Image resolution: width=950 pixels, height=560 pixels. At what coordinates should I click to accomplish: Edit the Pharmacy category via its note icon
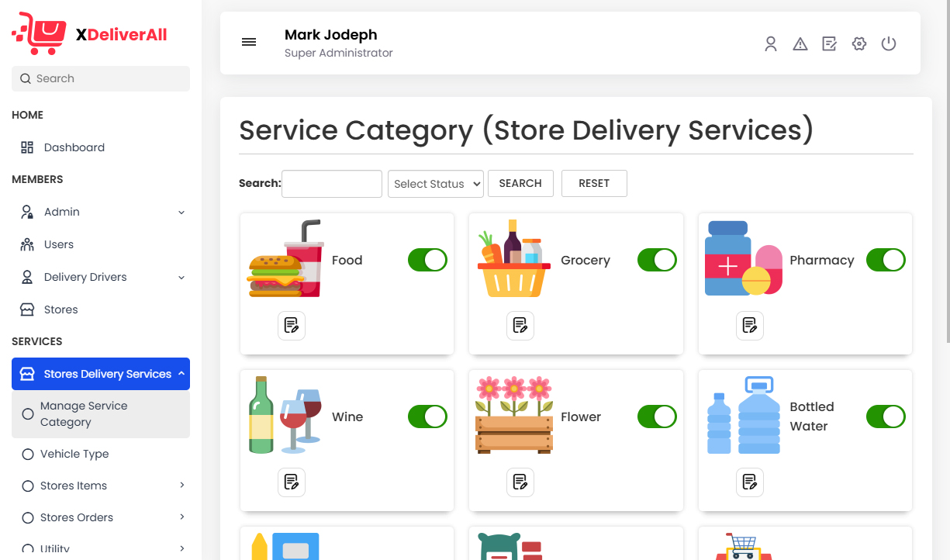tap(750, 326)
